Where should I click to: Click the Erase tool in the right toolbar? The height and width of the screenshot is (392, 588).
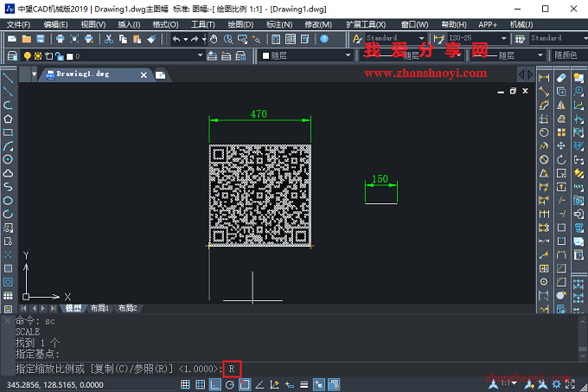(x=561, y=78)
